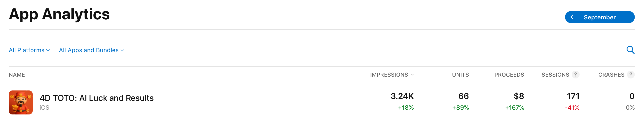Open the search magnifier icon
This screenshot has width=644, height=126.
630,50
